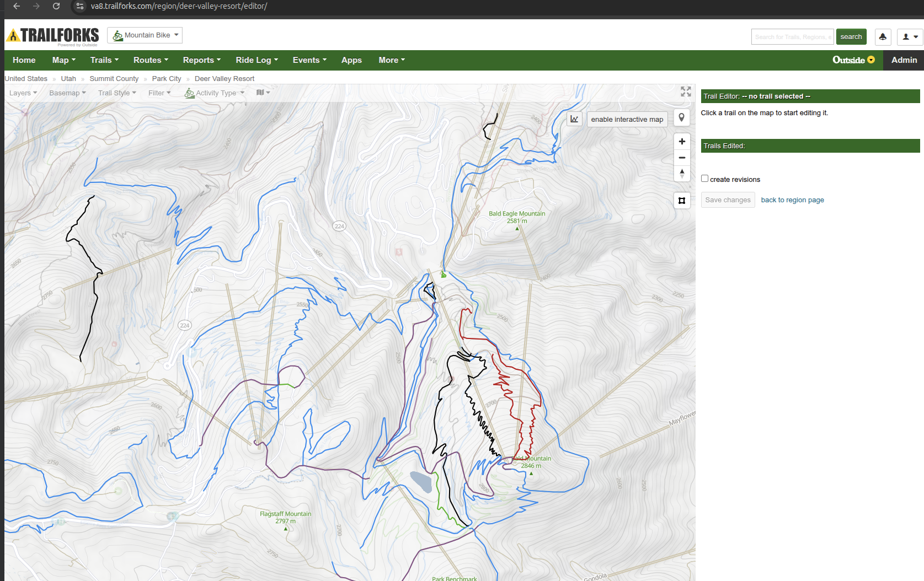Click the polygon area select tool
Viewport: 924px width, 581px height.
tap(682, 201)
